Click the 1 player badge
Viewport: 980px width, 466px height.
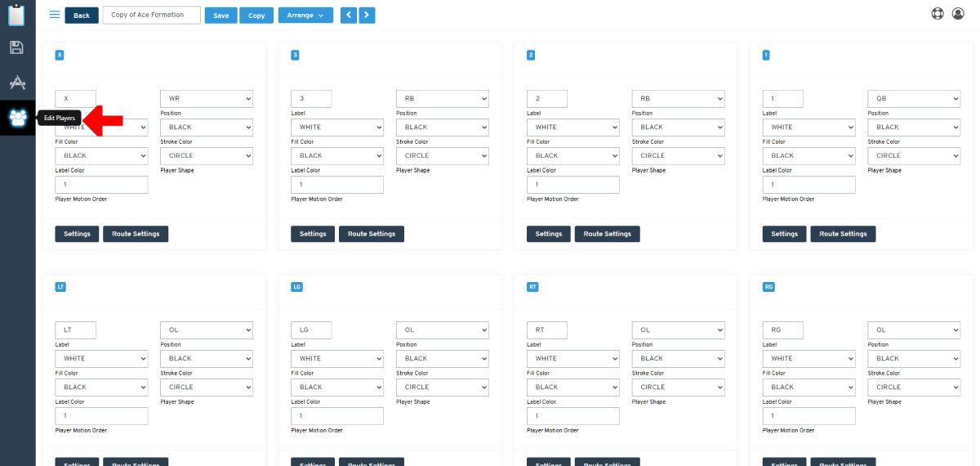(x=766, y=56)
